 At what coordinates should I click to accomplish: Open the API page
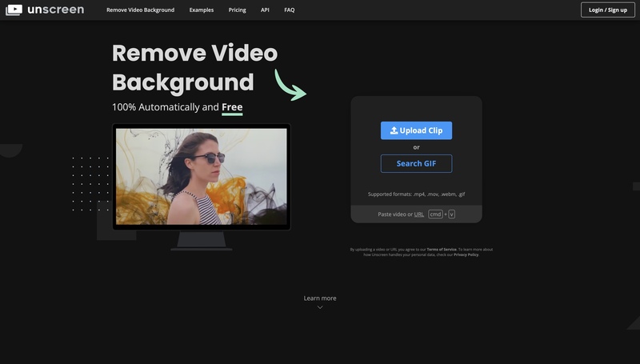point(265,10)
